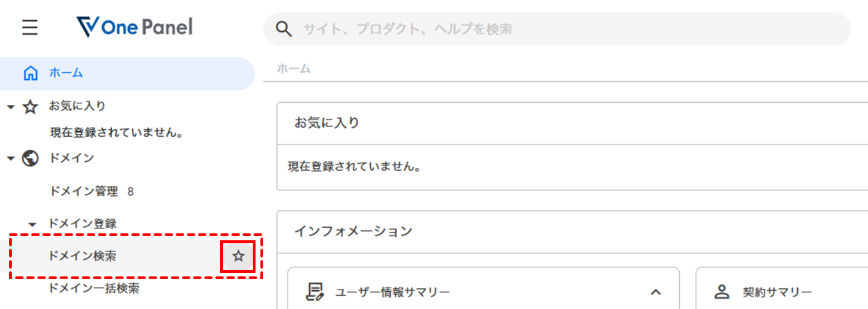
Task: Collapse the お気に入り sidebar section
Action: pos(11,107)
